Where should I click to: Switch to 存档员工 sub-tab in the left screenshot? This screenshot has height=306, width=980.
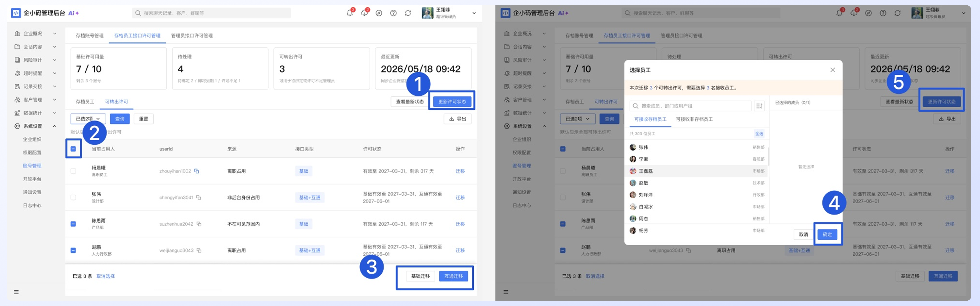click(85, 102)
